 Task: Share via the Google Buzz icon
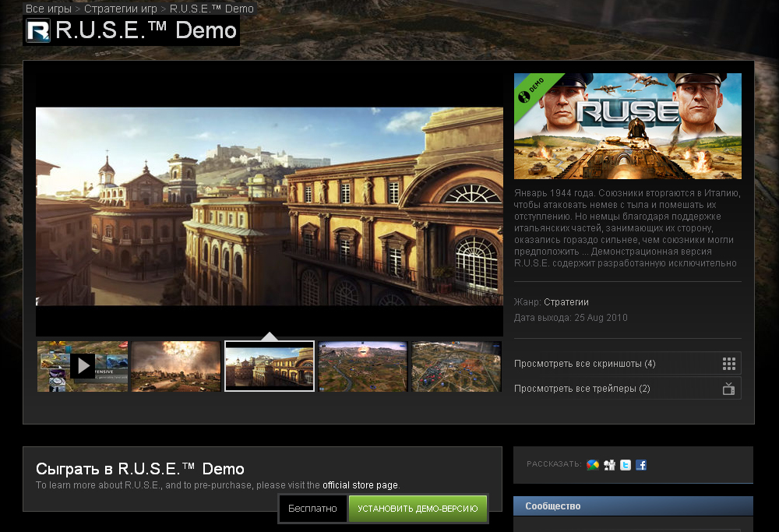coord(593,465)
